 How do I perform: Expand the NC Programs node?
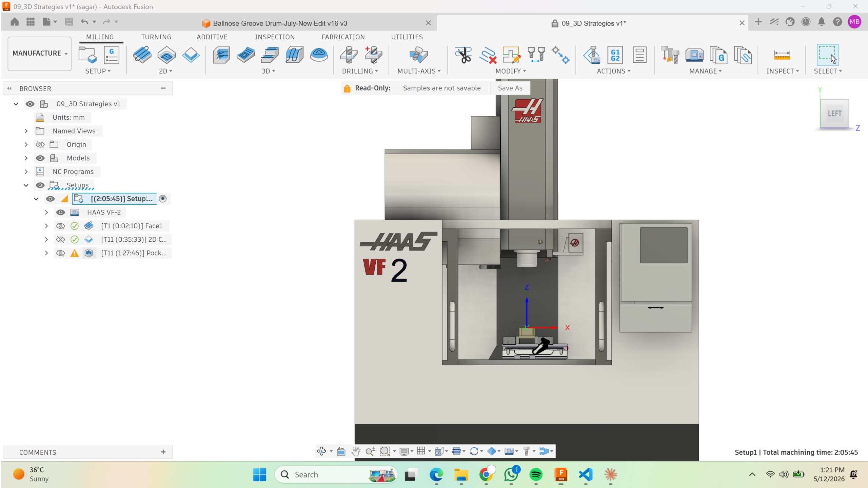click(26, 172)
